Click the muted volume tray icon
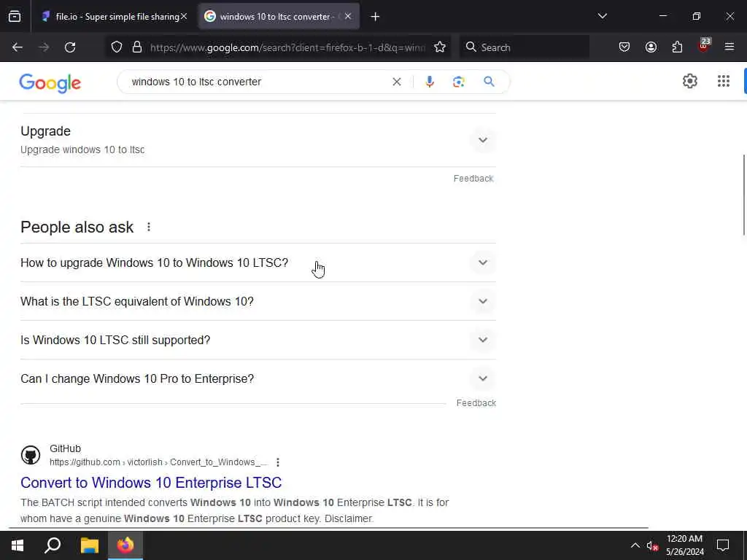This screenshot has width=747, height=560. tap(651, 545)
